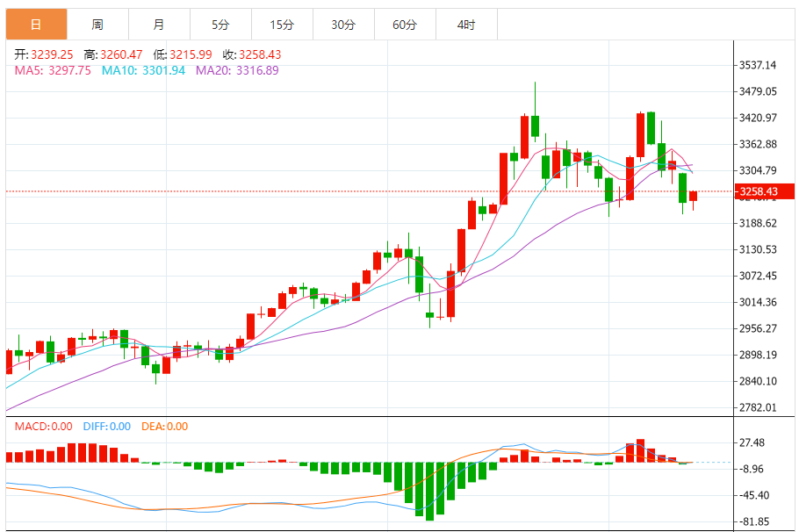799x532 pixels.
Task: Click the -8.96 MACD axis label
Action: pyautogui.click(x=752, y=469)
